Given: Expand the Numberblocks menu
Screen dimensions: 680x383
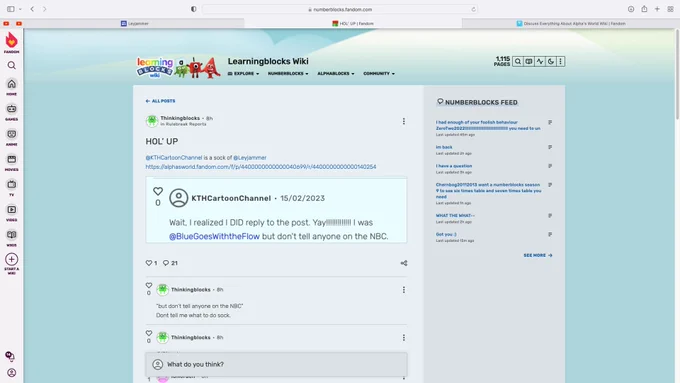Looking at the screenshot, I should [x=288, y=74].
